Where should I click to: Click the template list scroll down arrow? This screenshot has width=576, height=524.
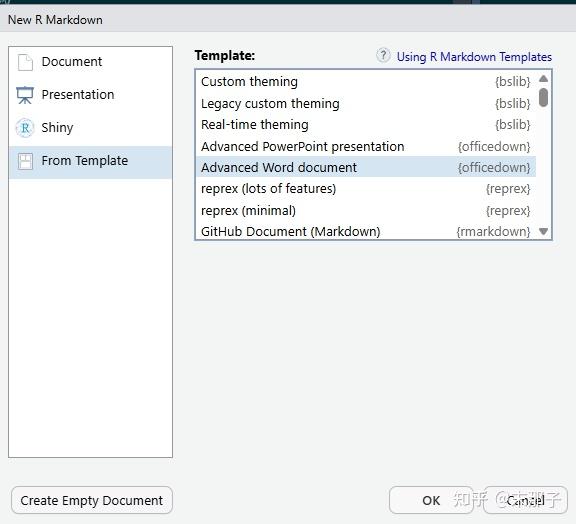[543, 231]
